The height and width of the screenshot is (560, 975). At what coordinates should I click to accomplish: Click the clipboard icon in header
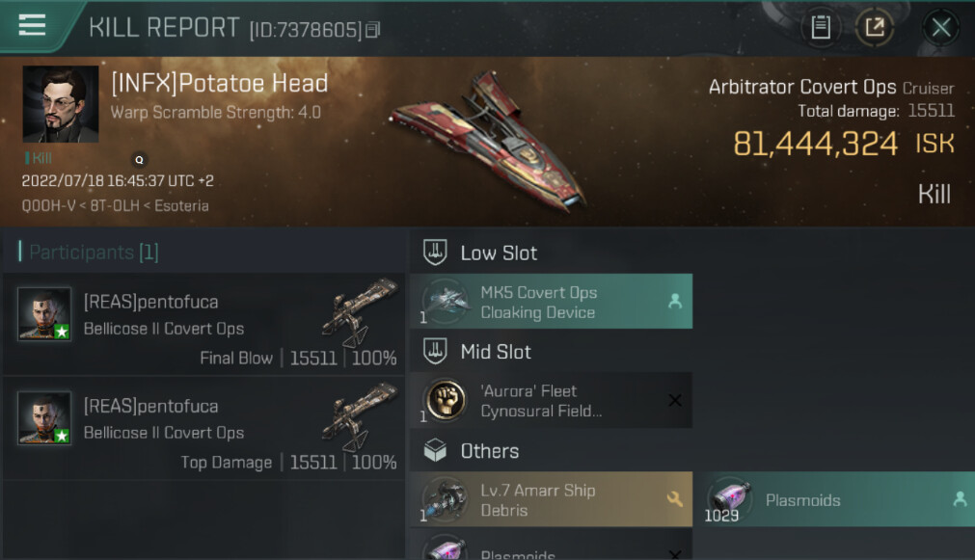(x=821, y=27)
